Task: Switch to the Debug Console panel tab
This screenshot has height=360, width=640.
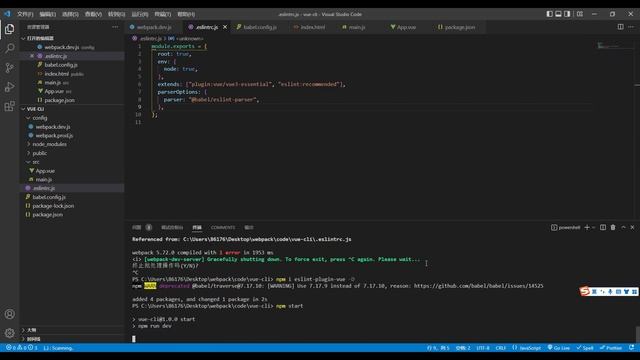Action: [x=172, y=227]
